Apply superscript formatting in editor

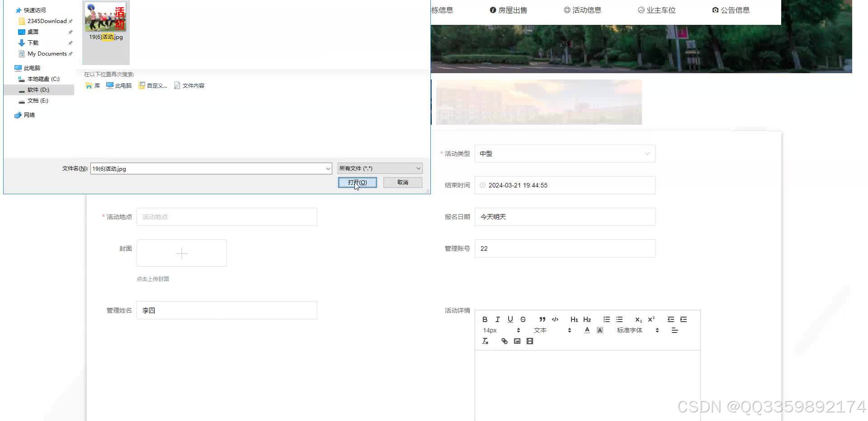pos(651,319)
